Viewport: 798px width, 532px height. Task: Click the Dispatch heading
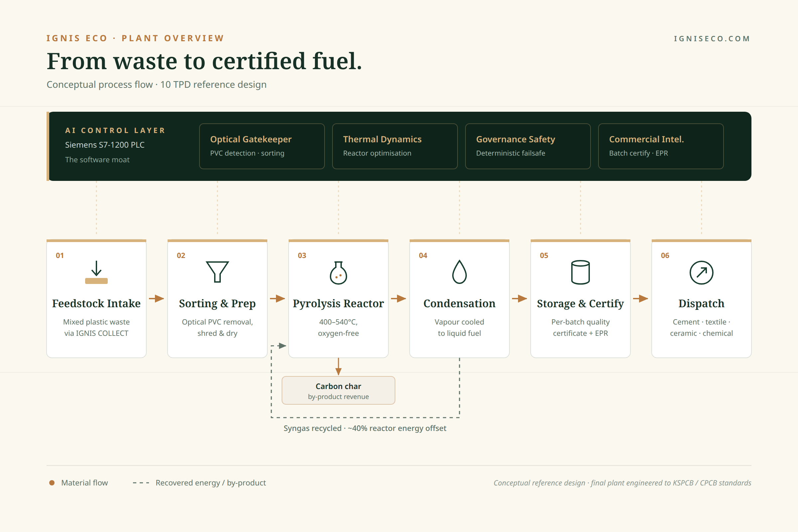[x=701, y=304]
